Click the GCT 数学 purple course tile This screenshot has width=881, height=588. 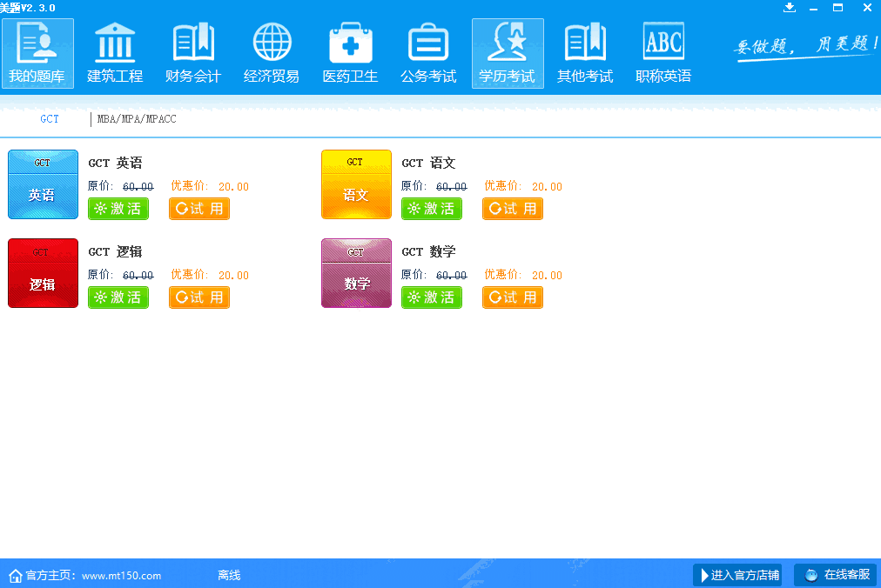click(x=356, y=273)
